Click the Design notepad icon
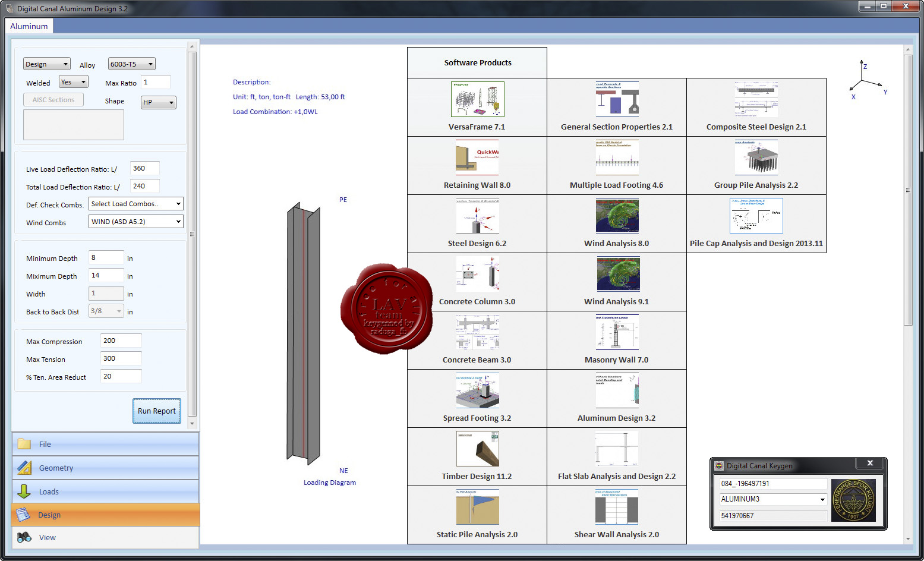 [x=23, y=515]
